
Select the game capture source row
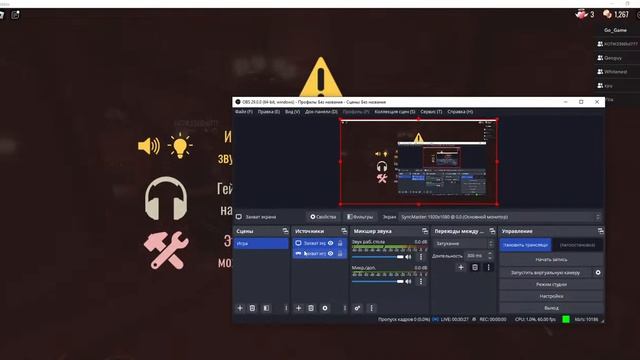tap(320, 253)
